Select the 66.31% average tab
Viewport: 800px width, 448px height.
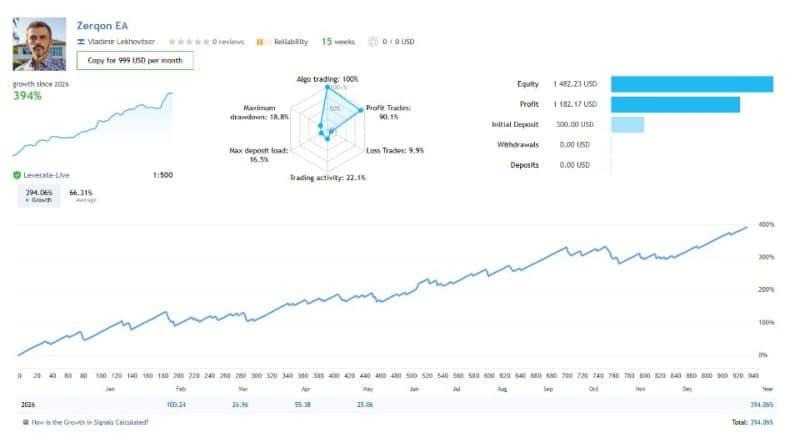(82, 195)
